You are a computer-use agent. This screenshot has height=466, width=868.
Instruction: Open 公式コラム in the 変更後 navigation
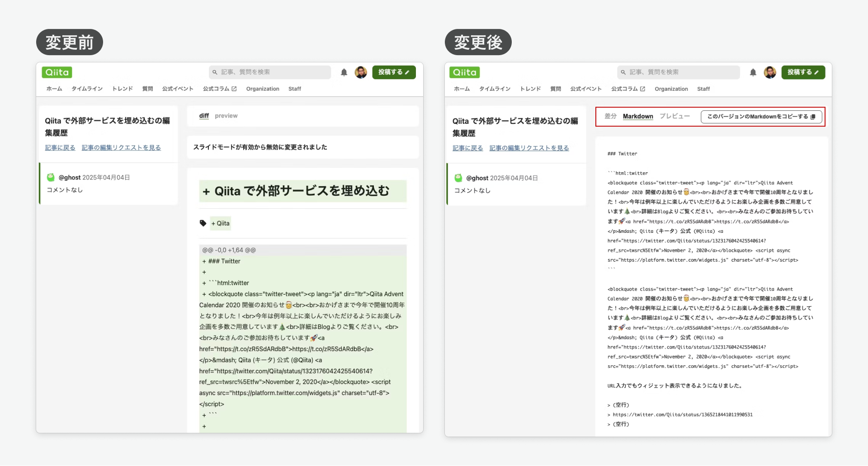pos(624,89)
